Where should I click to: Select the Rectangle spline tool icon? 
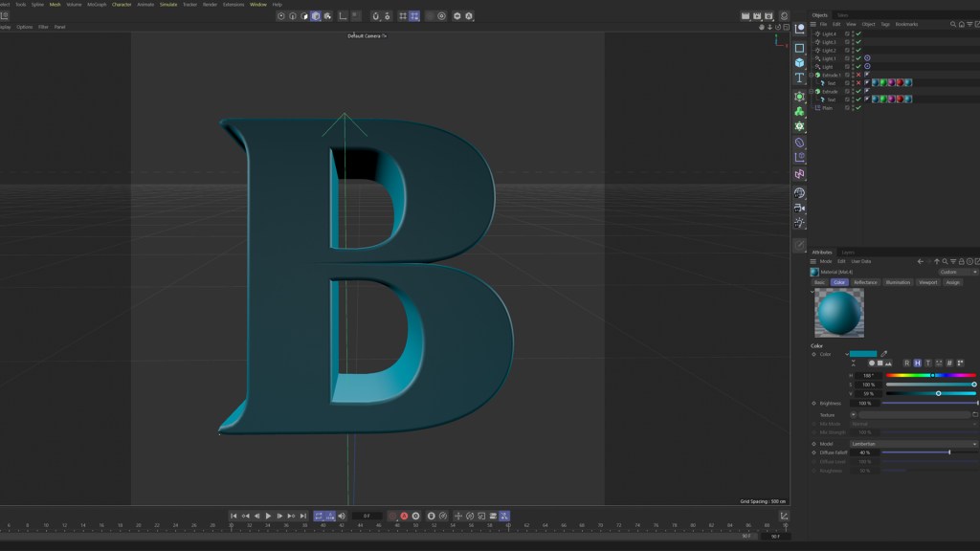point(799,48)
